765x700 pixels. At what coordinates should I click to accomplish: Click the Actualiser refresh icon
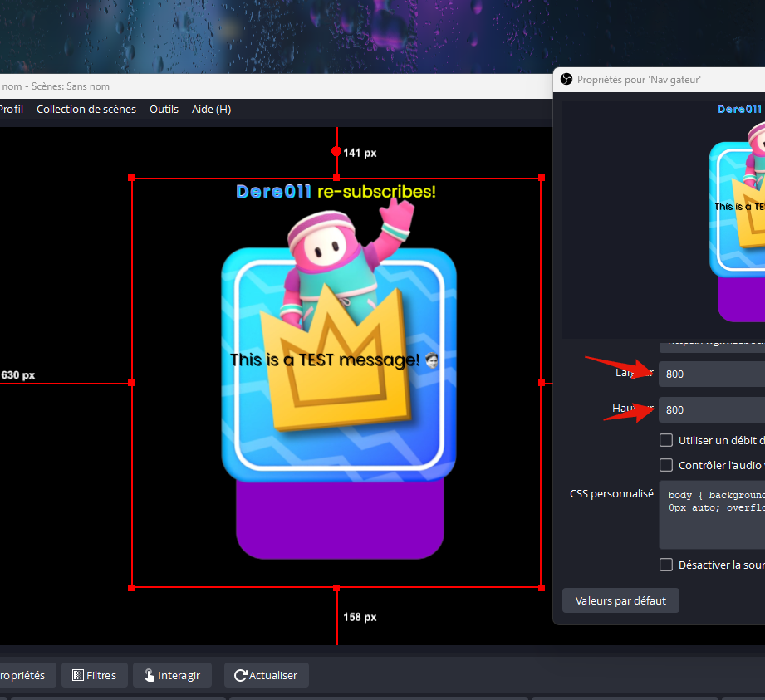[240, 675]
